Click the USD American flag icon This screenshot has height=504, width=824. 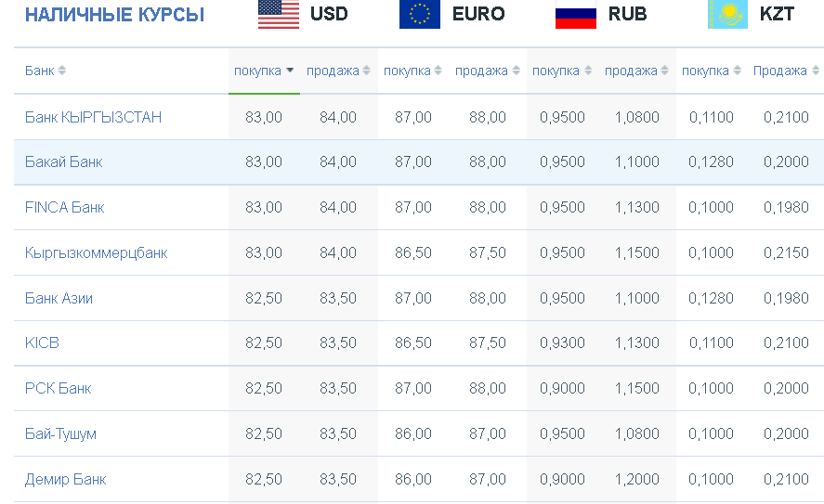click(x=279, y=14)
